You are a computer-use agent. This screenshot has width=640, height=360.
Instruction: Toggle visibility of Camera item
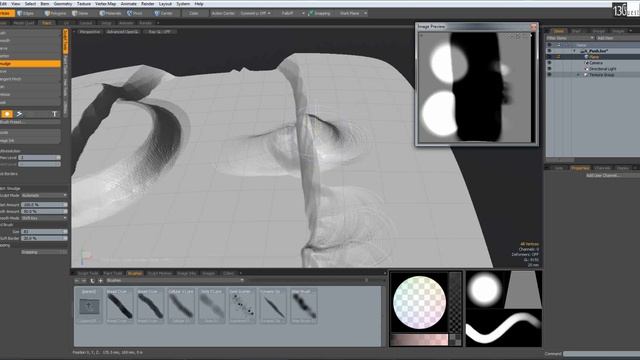click(549, 63)
